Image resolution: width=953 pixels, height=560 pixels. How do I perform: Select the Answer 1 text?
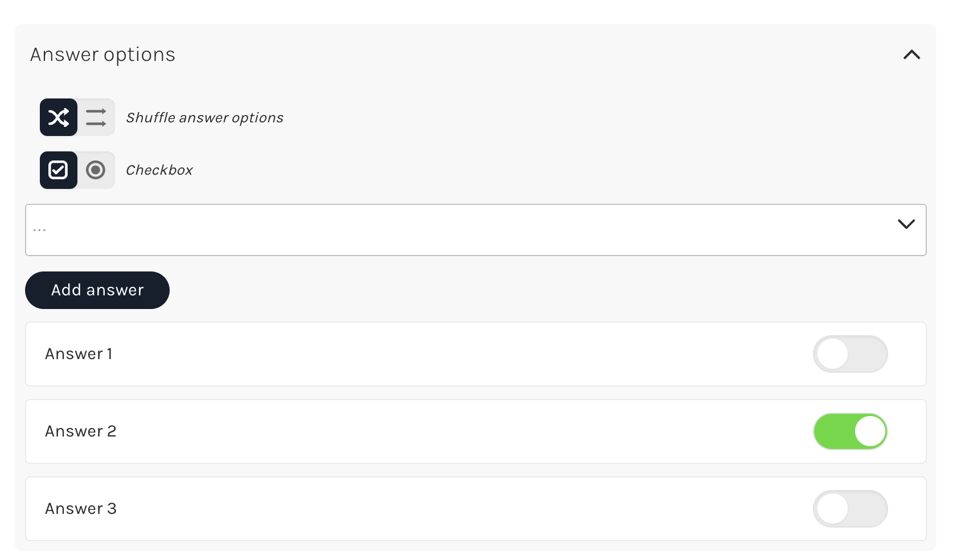[79, 354]
